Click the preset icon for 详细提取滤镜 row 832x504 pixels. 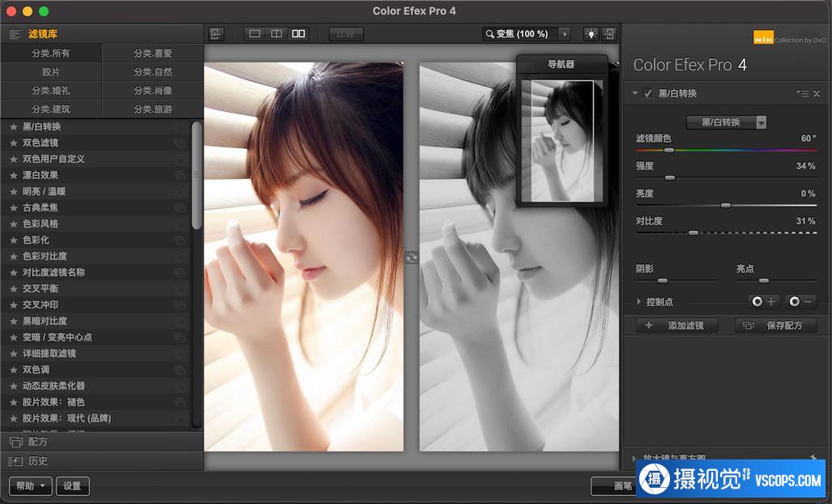click(x=180, y=353)
